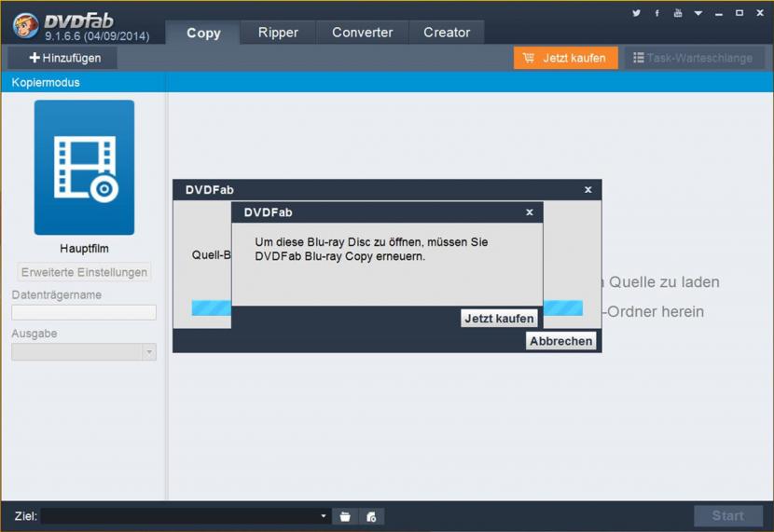The height and width of the screenshot is (532, 774).
Task: Focus the Datenträgername input field
Action: pos(84,313)
